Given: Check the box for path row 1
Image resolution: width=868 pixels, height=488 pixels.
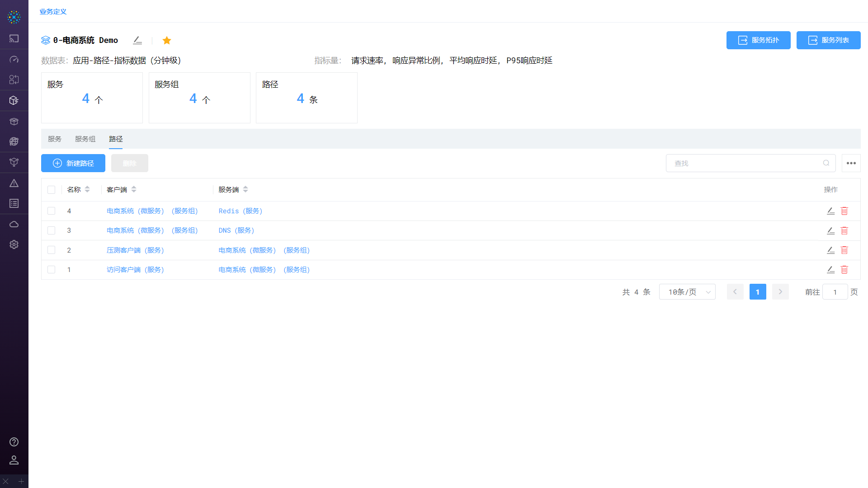Looking at the screenshot, I should pos(52,270).
